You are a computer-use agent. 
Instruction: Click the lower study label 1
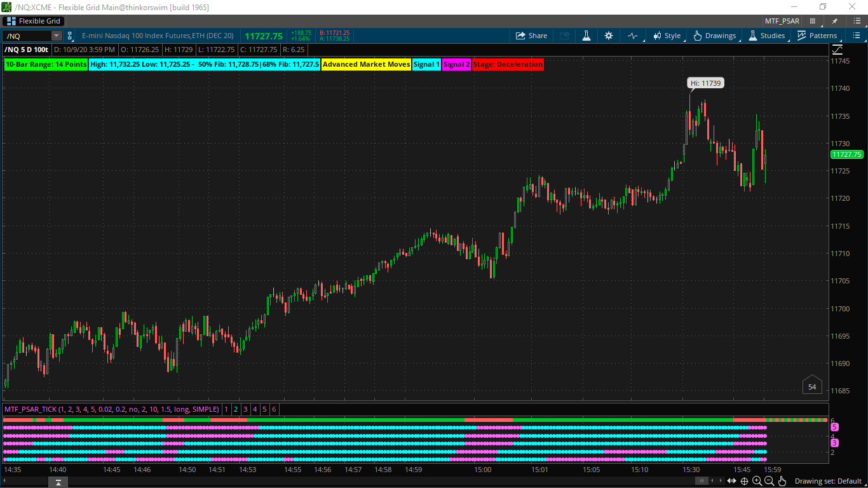coord(226,409)
